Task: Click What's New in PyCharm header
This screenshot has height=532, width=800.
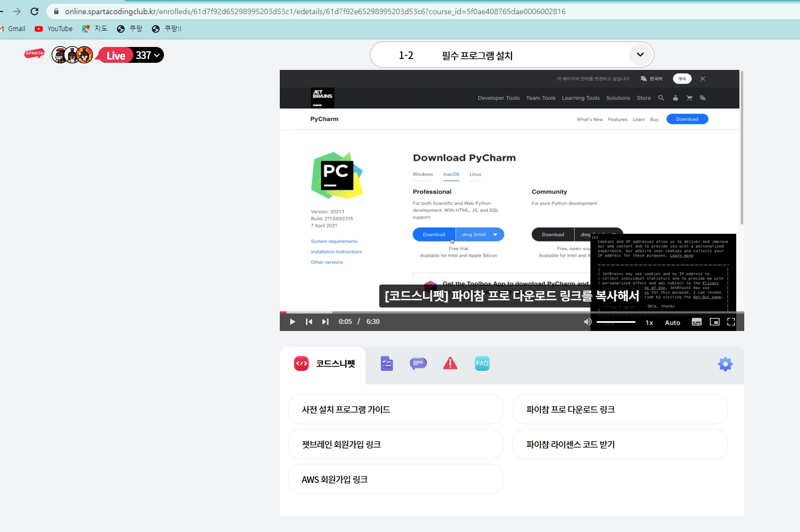Action: (x=590, y=120)
